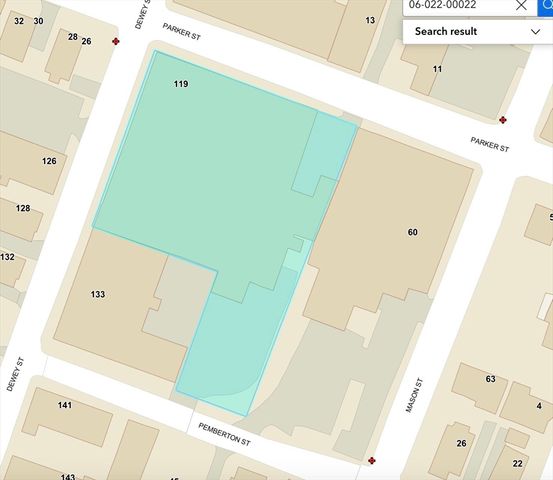Open the Search result panel header
The image size is (553, 480).
click(x=478, y=32)
